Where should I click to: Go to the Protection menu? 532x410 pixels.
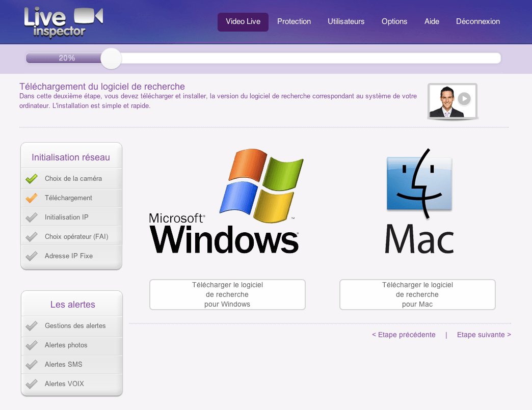(294, 22)
